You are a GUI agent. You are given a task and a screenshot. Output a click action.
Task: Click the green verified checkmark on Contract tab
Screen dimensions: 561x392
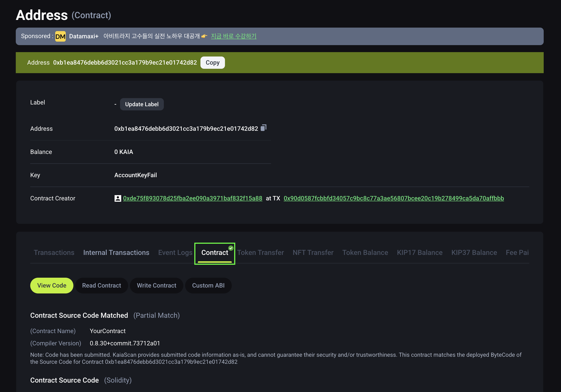point(231,247)
